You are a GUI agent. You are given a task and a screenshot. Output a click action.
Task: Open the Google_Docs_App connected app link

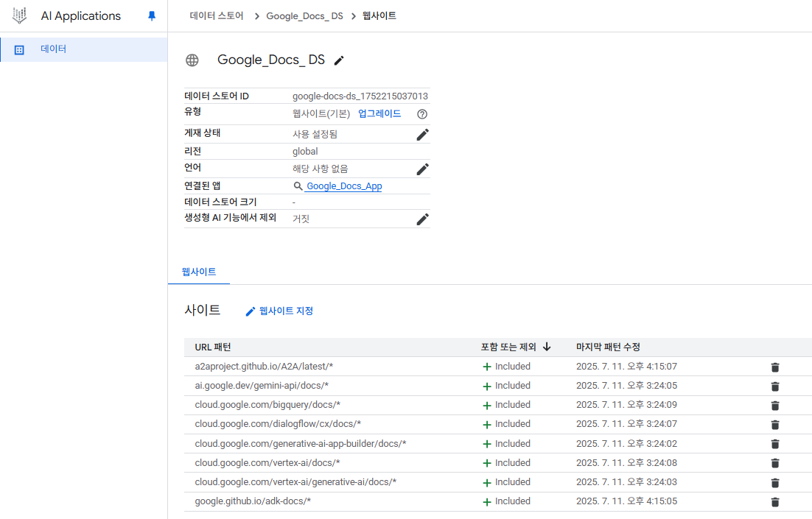(344, 186)
